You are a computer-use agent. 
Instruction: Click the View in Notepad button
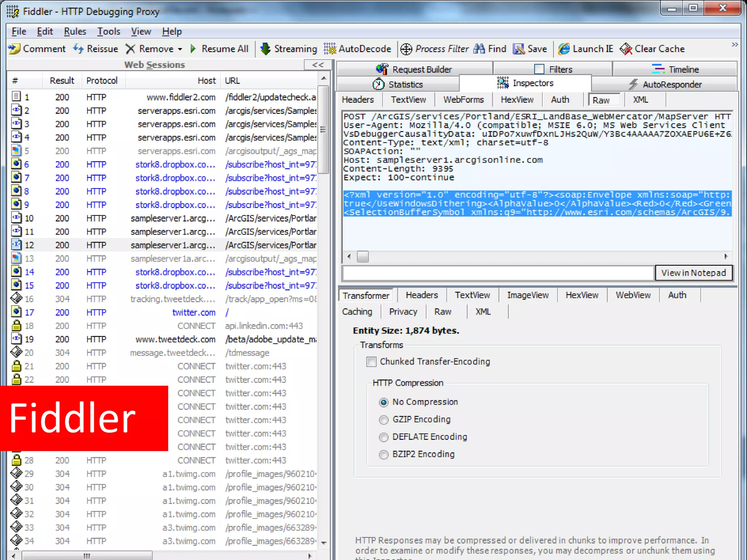(693, 273)
